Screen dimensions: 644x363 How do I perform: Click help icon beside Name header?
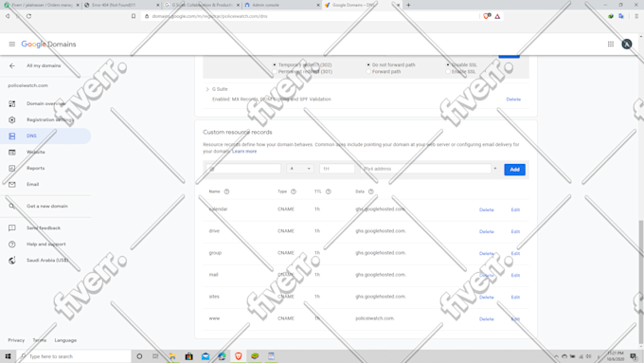click(x=226, y=191)
